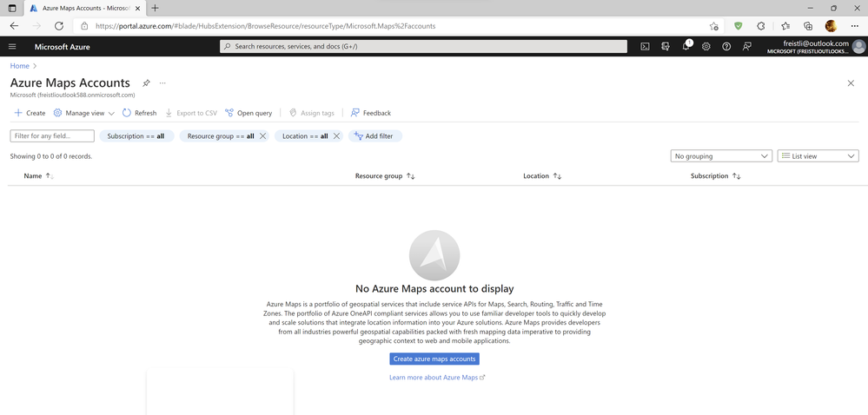Click Feedback in the command bar
The height and width of the screenshot is (415, 868).
(x=371, y=113)
